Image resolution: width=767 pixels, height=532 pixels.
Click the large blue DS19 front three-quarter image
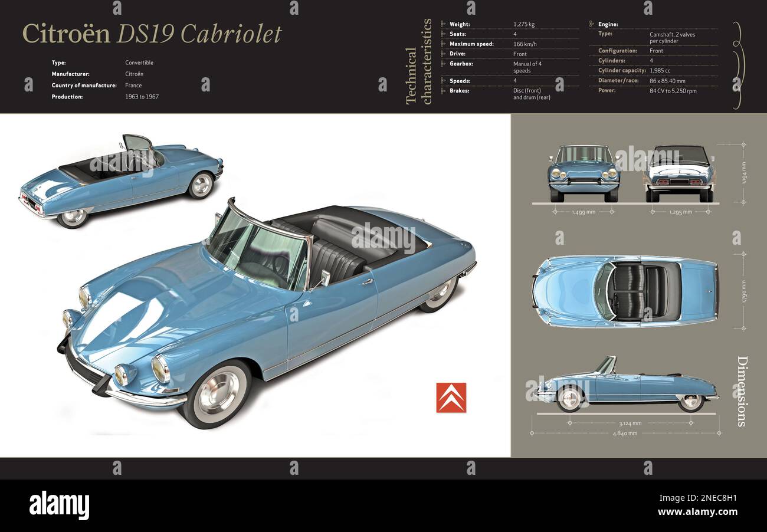point(267,313)
